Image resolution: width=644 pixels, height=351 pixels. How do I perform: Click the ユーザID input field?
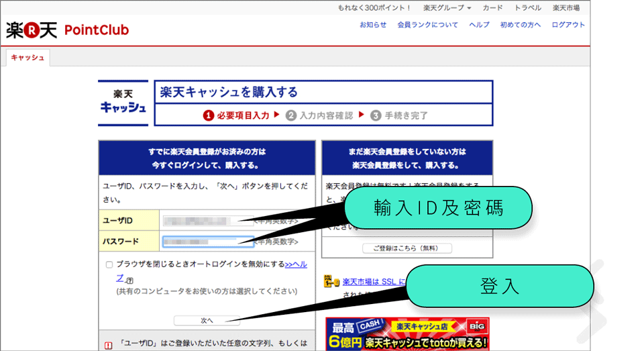click(208, 221)
